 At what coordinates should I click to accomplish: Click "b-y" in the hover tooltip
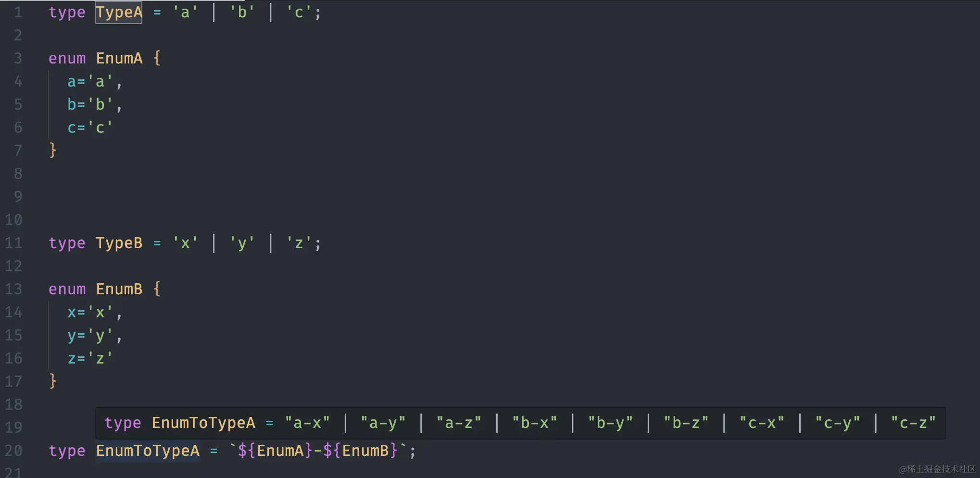pyautogui.click(x=611, y=423)
